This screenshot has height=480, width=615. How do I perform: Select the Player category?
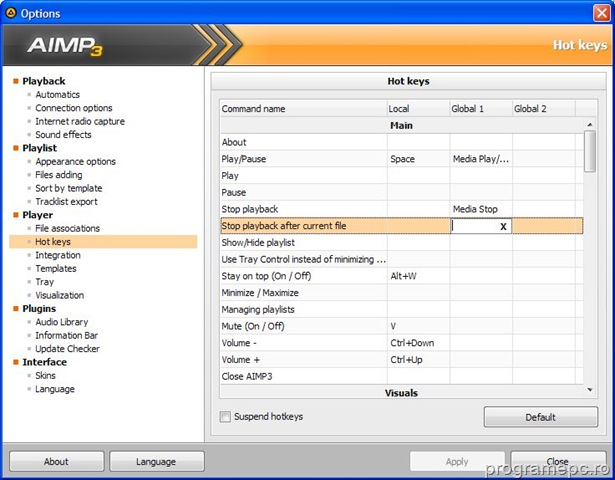pyautogui.click(x=37, y=215)
